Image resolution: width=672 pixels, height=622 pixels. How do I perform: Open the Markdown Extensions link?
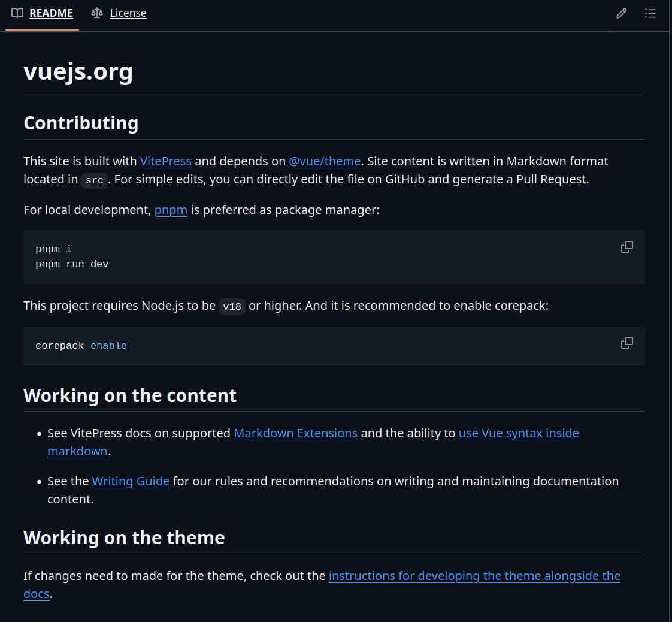click(296, 433)
